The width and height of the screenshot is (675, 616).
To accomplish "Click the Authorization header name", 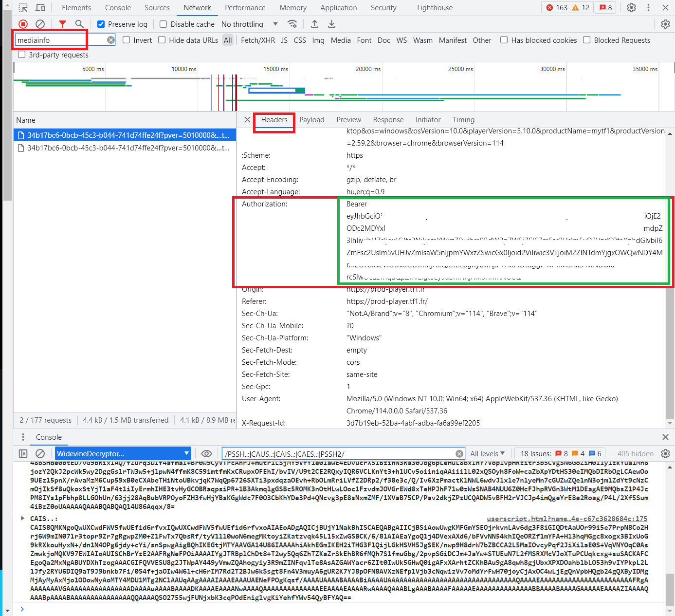I will point(265,204).
